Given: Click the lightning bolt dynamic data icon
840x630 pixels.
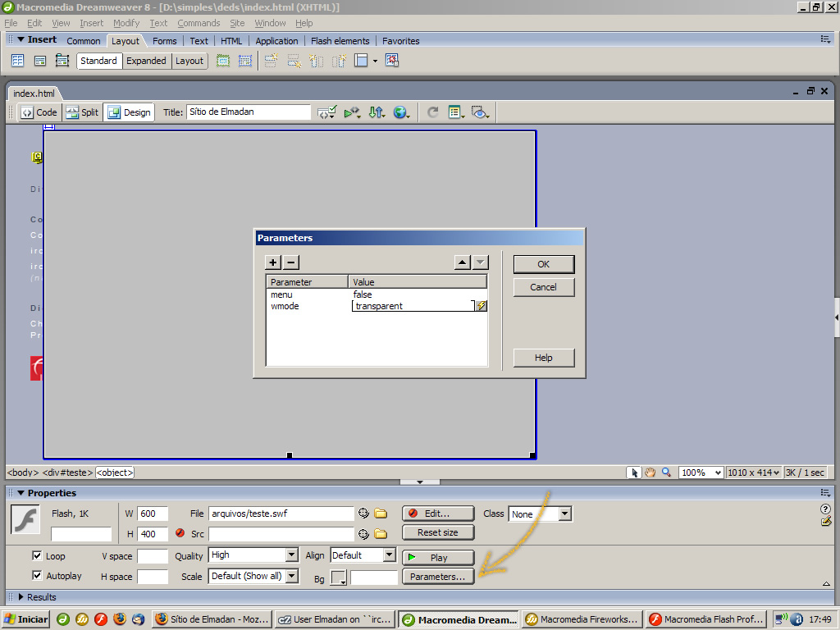Looking at the screenshot, I should [x=481, y=306].
